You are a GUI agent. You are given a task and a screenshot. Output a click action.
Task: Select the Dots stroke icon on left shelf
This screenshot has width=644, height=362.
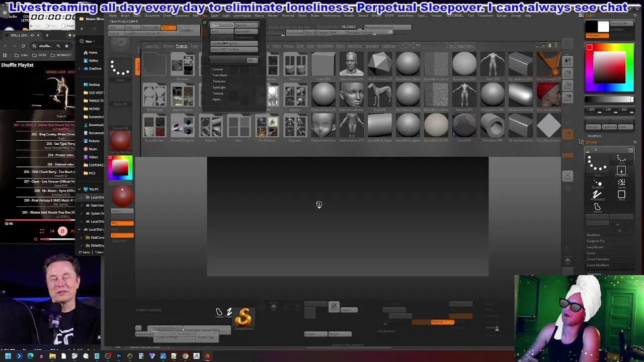coord(120,69)
